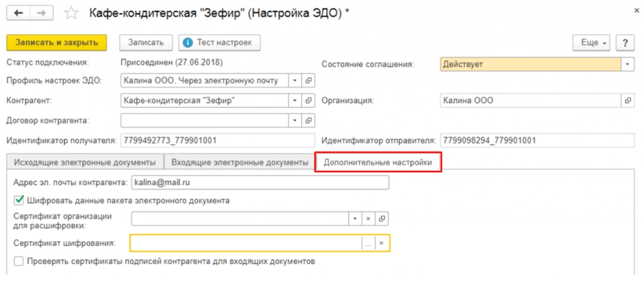
Task: Open the Контрагент record via open icon
Action: (x=309, y=100)
